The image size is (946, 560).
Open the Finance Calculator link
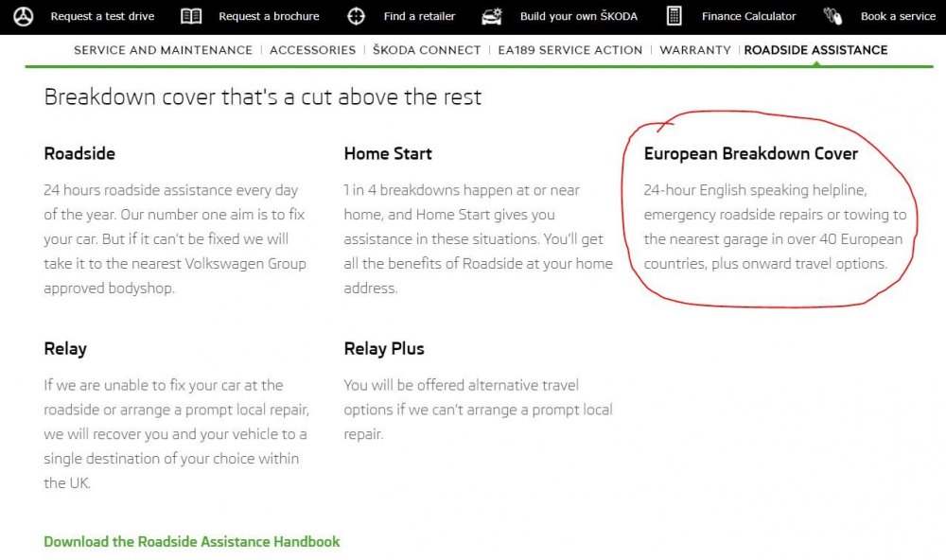click(x=748, y=16)
